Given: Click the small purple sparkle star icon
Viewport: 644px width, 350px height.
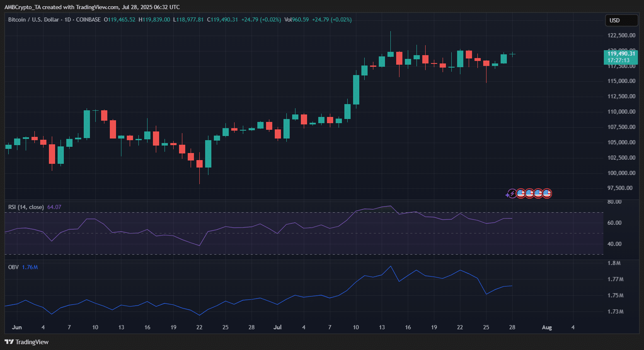Looking at the screenshot, I should pyautogui.click(x=507, y=194).
